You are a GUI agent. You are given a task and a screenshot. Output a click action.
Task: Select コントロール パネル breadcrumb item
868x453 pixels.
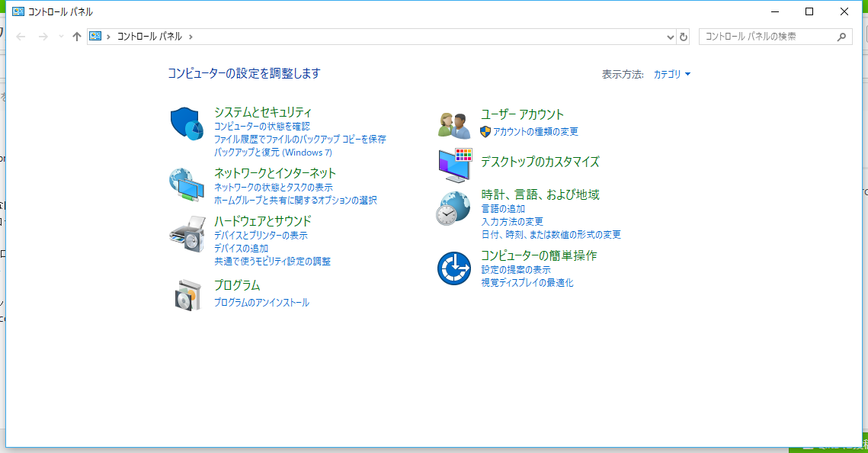[x=149, y=37]
